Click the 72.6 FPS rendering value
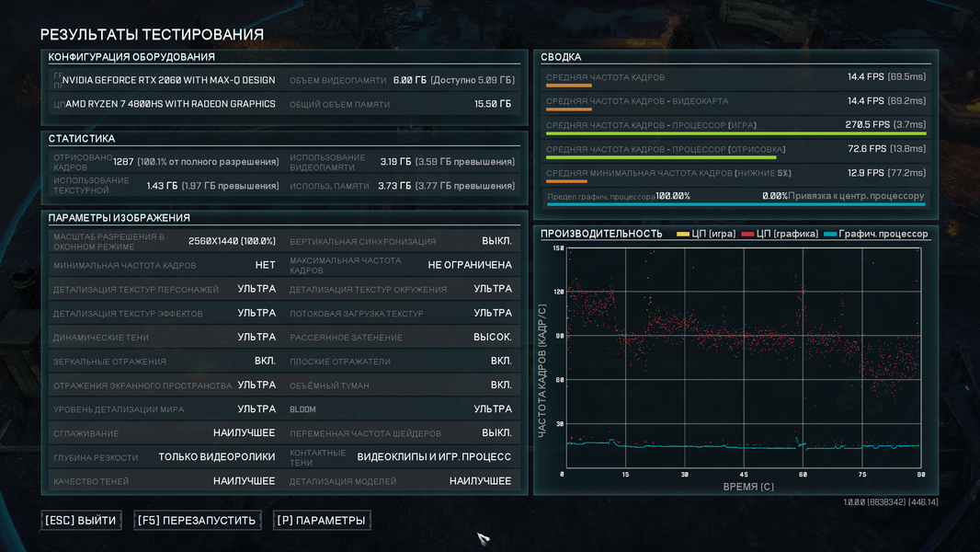Screen dimensions: 980x552 point(867,149)
